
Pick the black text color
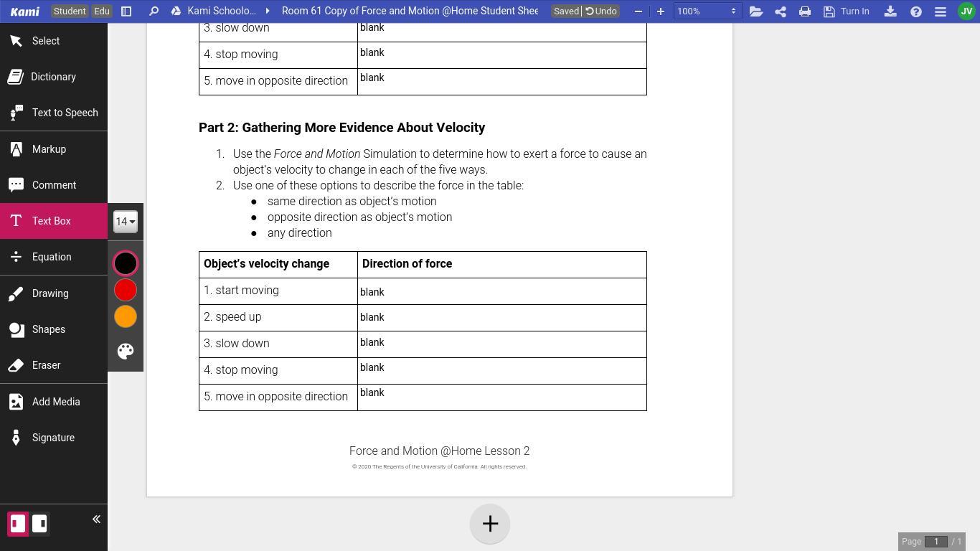(126, 263)
